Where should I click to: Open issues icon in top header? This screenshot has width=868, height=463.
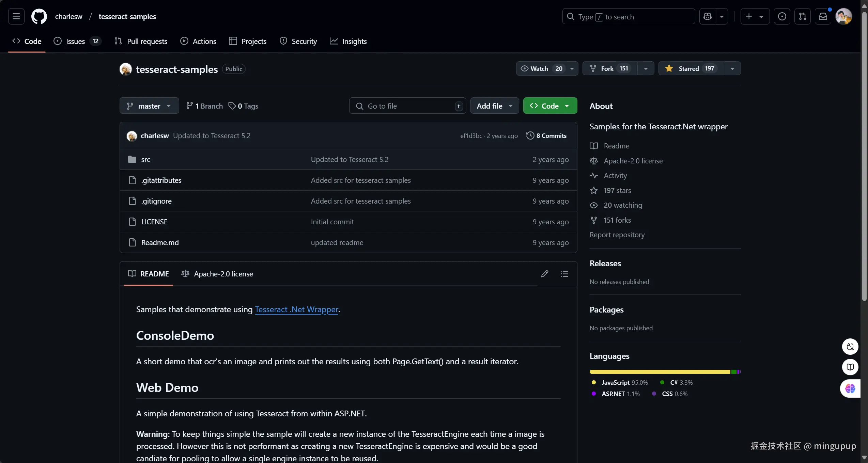pos(782,16)
